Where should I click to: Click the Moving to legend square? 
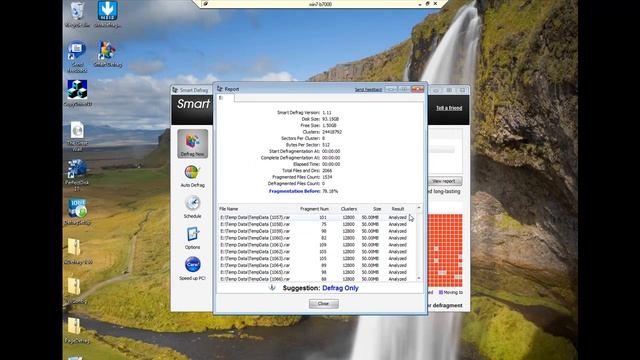tap(441, 292)
